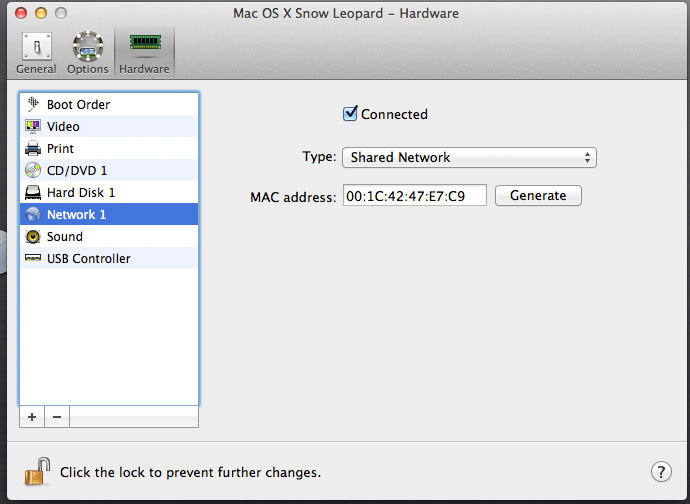This screenshot has width=690, height=504.
Task: Click the Network 1 globe icon
Action: (33, 214)
